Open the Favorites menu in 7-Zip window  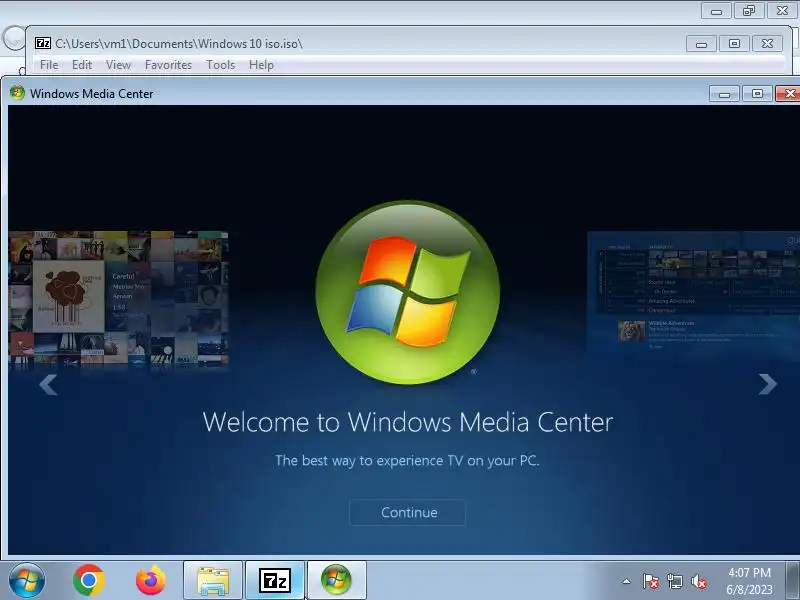(x=168, y=65)
